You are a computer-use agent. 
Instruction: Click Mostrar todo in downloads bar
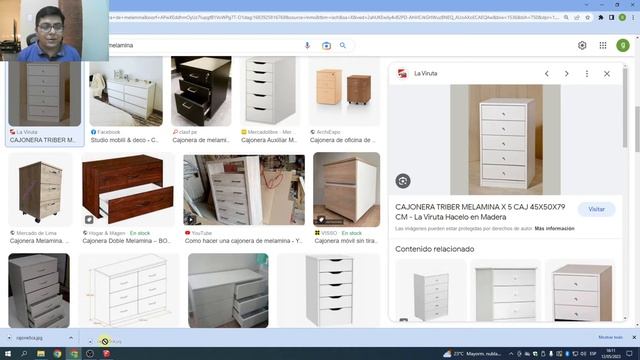(x=610, y=338)
